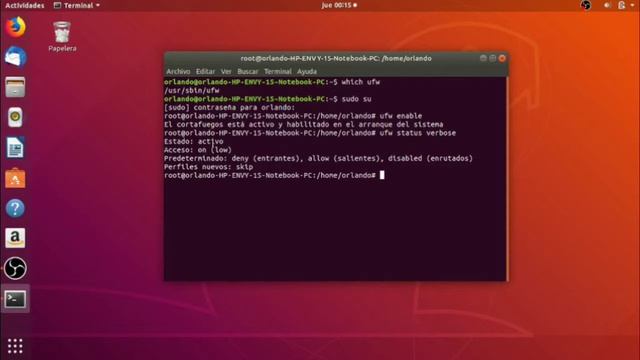Click the terminal title bar text

[336, 58]
